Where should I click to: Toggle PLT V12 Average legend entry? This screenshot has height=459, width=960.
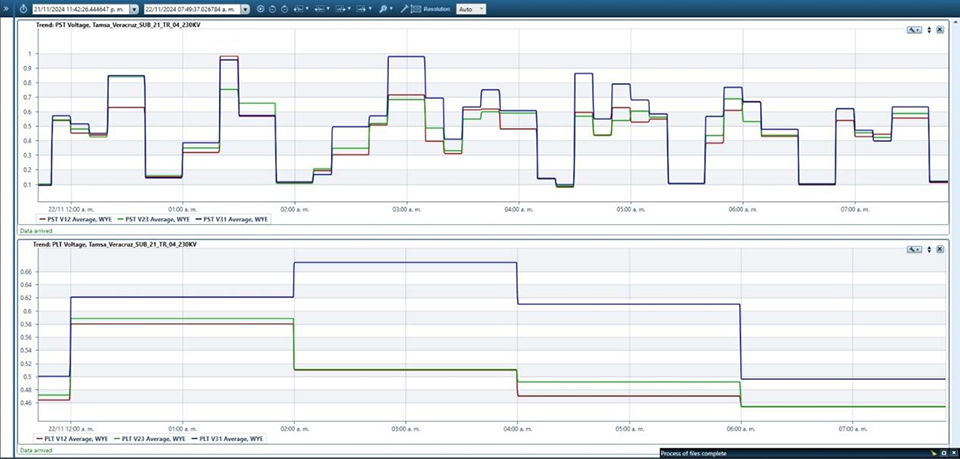tap(75, 438)
